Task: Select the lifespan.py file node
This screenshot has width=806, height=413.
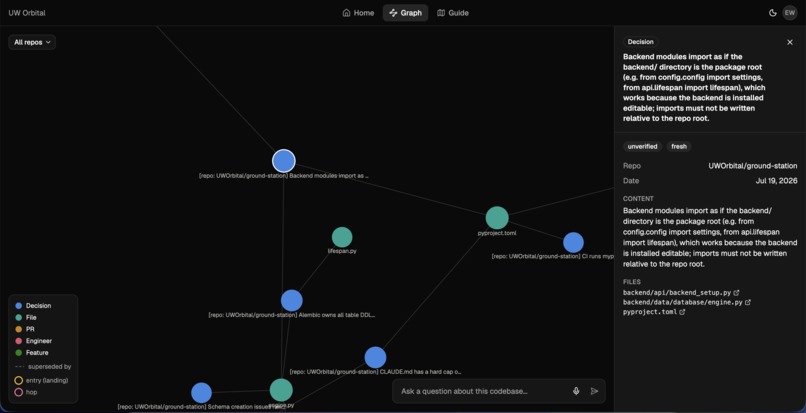Action: 342,237
